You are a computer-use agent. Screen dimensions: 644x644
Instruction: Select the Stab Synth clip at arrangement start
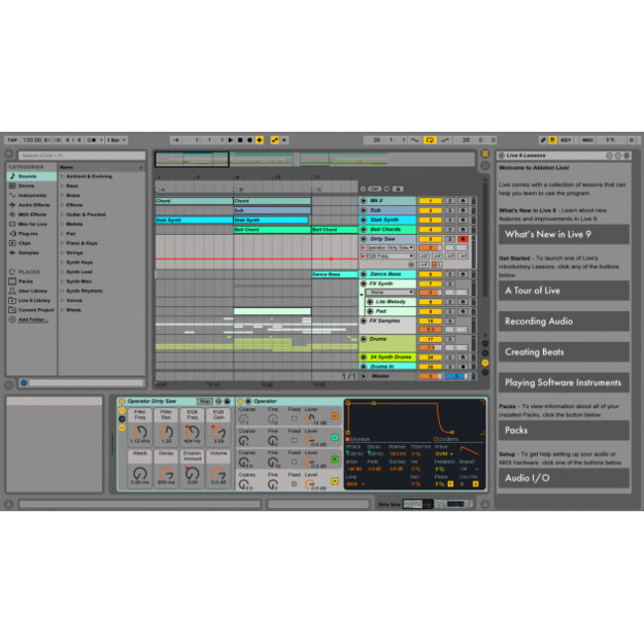(x=194, y=220)
